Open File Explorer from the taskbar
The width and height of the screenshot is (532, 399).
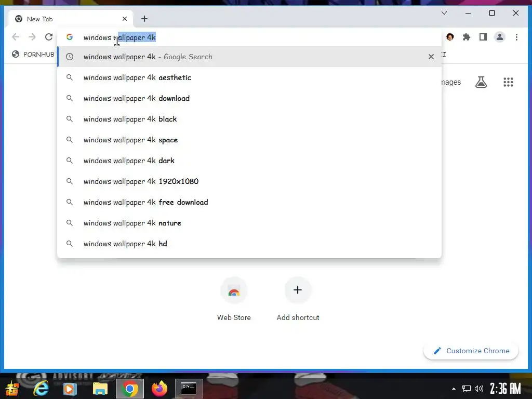point(100,389)
